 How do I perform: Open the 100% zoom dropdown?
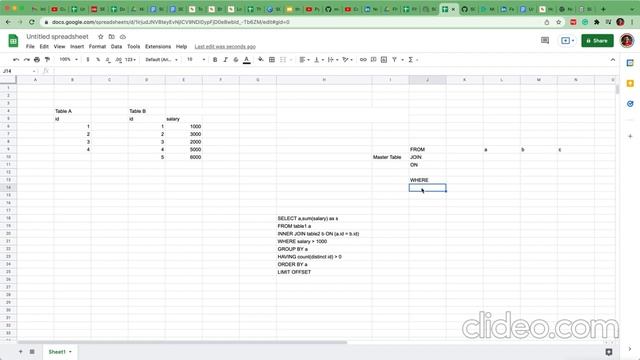point(68,60)
